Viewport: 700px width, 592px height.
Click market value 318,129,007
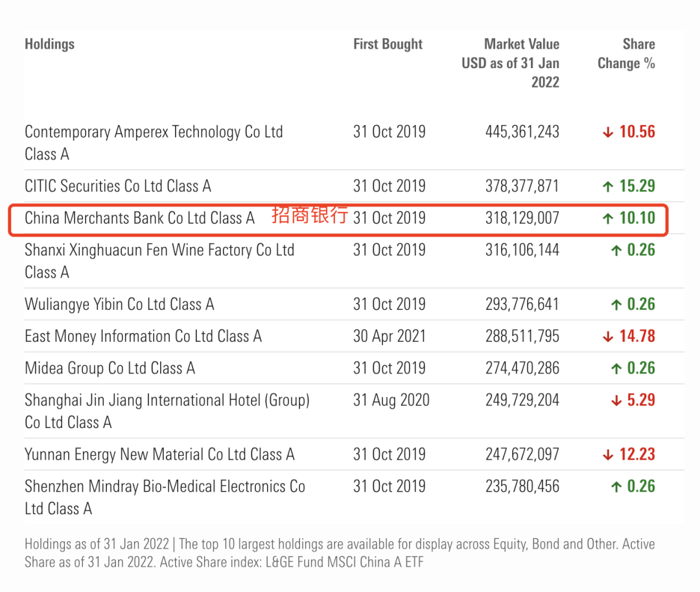point(522,218)
